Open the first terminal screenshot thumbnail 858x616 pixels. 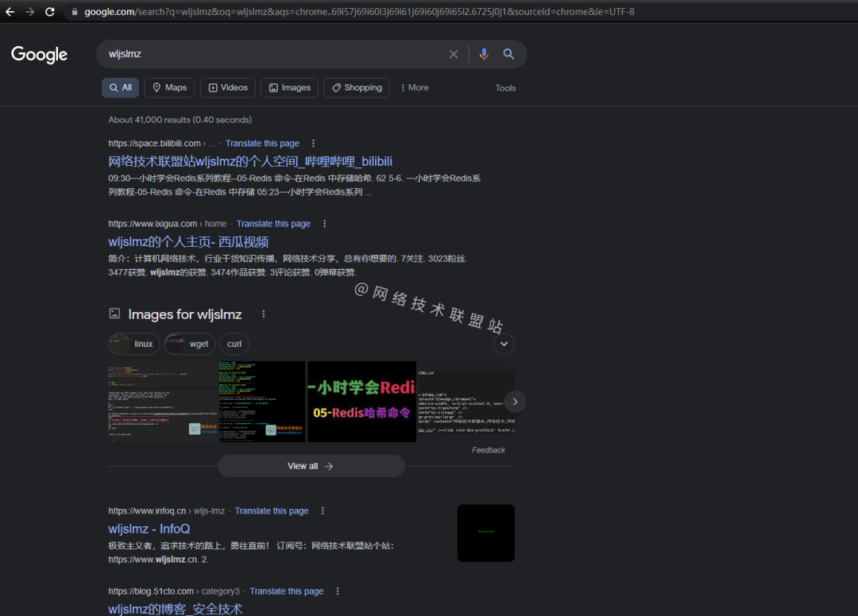(163, 401)
